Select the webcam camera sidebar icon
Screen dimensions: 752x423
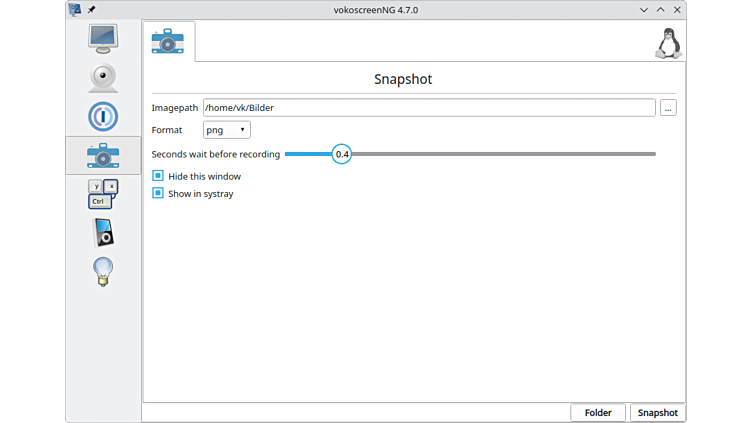[103, 77]
